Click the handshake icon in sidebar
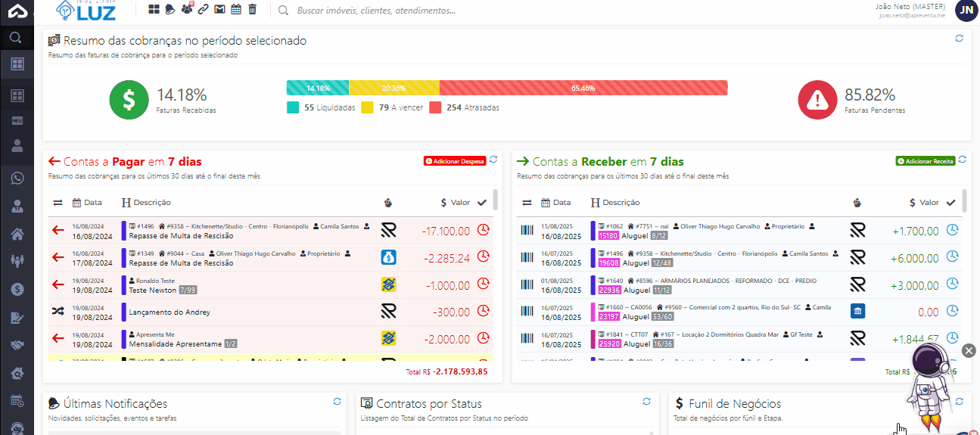The width and height of the screenshot is (980, 435). (17, 345)
